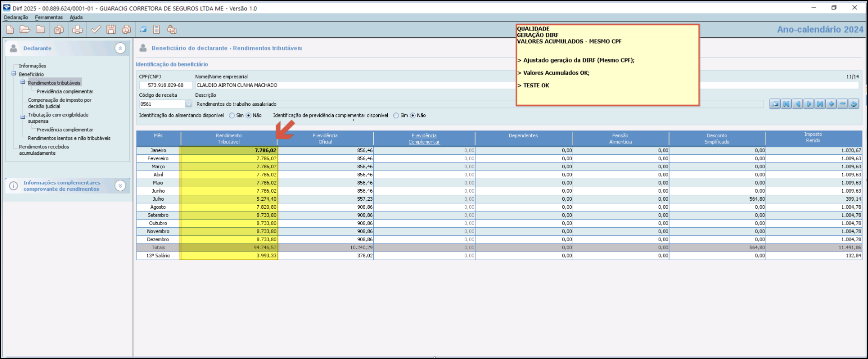Screen dimensions: 868x359
Task: Click Julho Rendimento Tributável cell 5.274,40
Action: [x=229, y=199]
